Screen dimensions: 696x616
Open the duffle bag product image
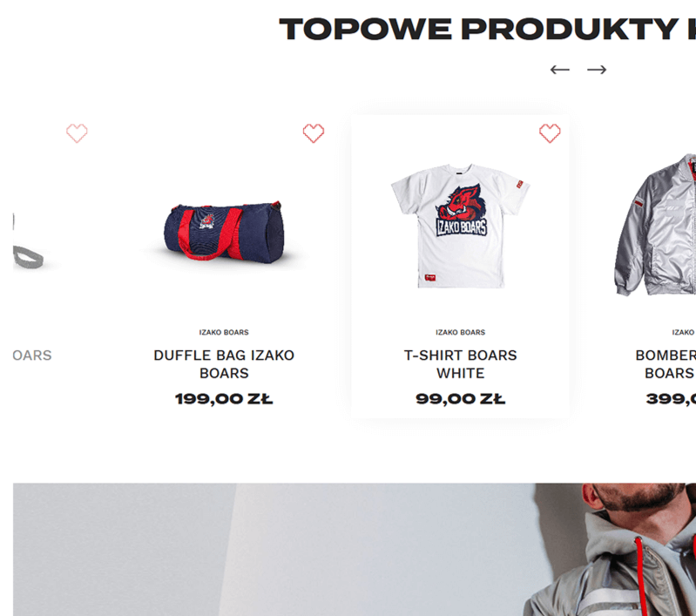224,231
